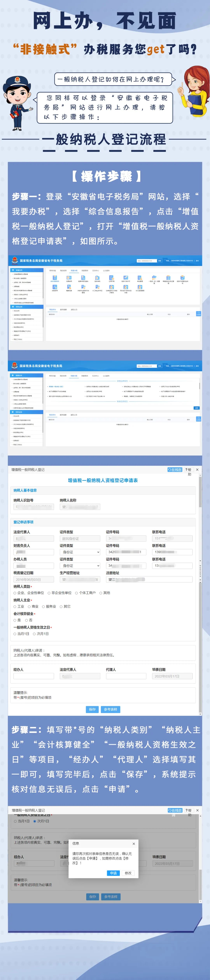Open 办税人员 证件类型 dropdown
This screenshot has width=210, height=980.
pyautogui.click(x=80, y=566)
